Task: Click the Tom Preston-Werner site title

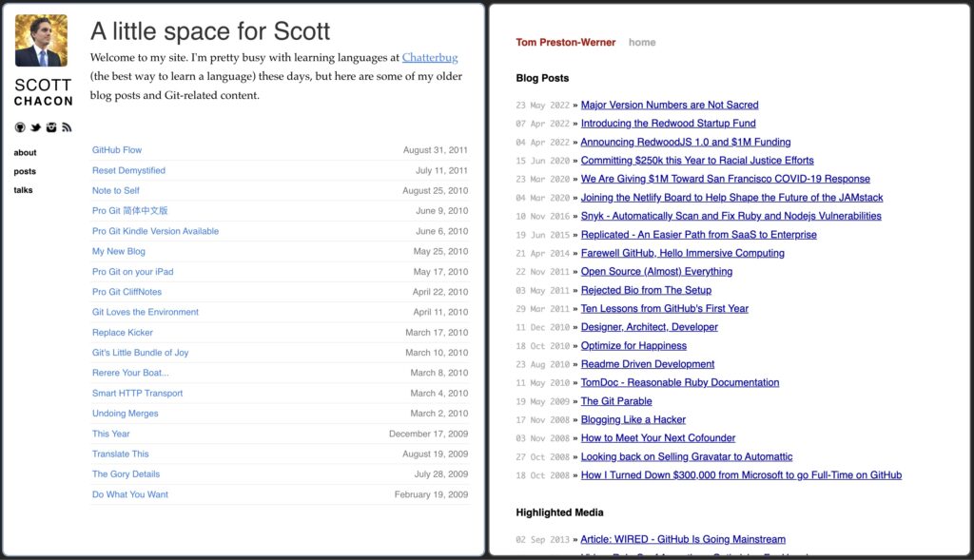Action: click(566, 43)
